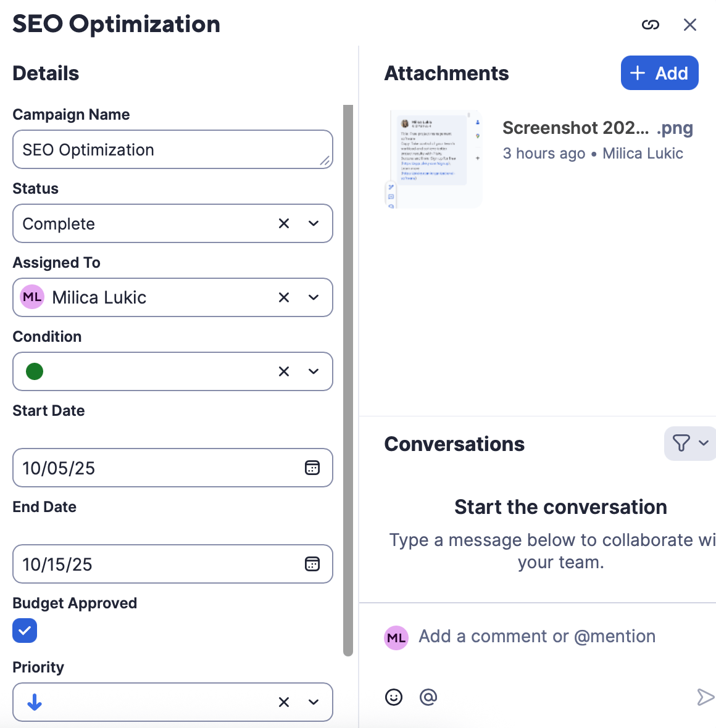Image resolution: width=716 pixels, height=728 pixels.
Task: Send the comment with arrow icon
Action: tap(705, 697)
